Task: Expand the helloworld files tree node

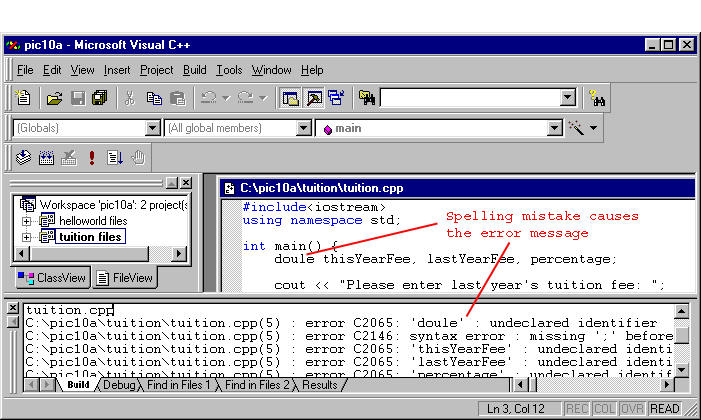Action: coord(26,221)
